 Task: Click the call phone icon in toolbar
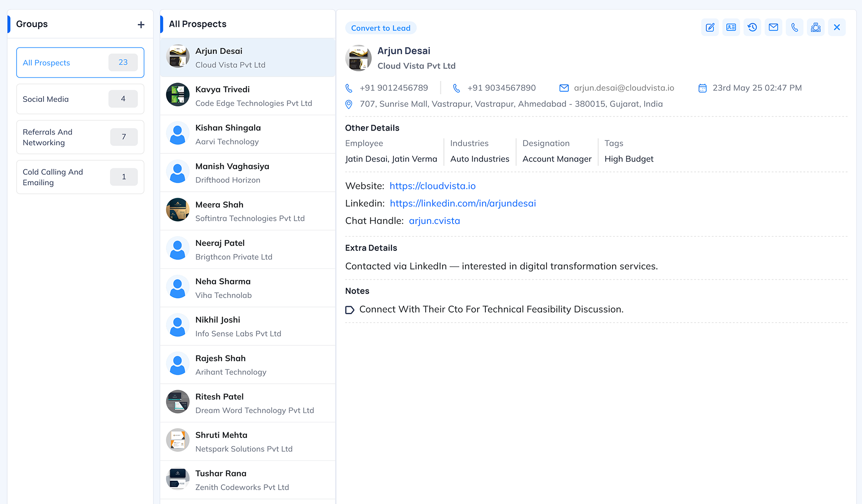point(794,27)
